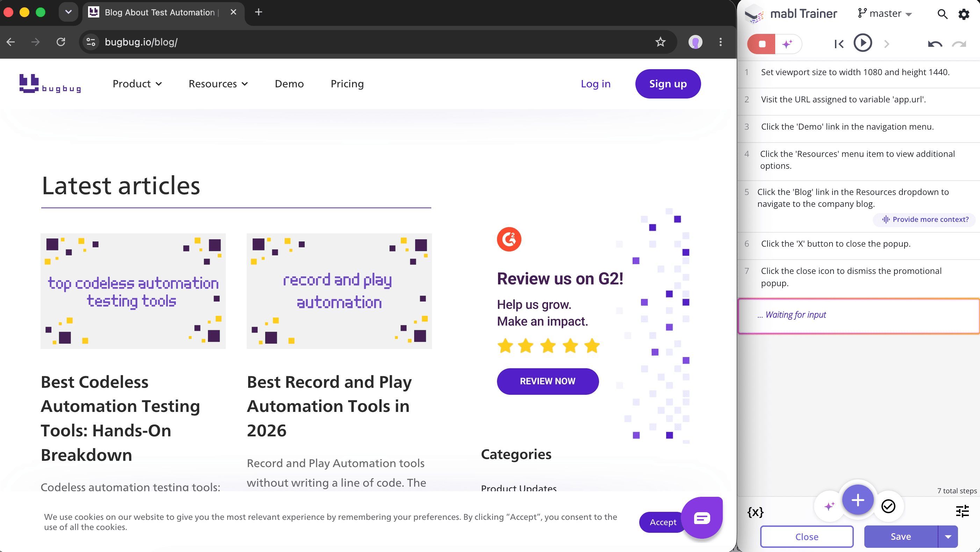This screenshot has height=552, width=980.
Task: Stop recording in mabl Trainer
Action: pos(761,44)
